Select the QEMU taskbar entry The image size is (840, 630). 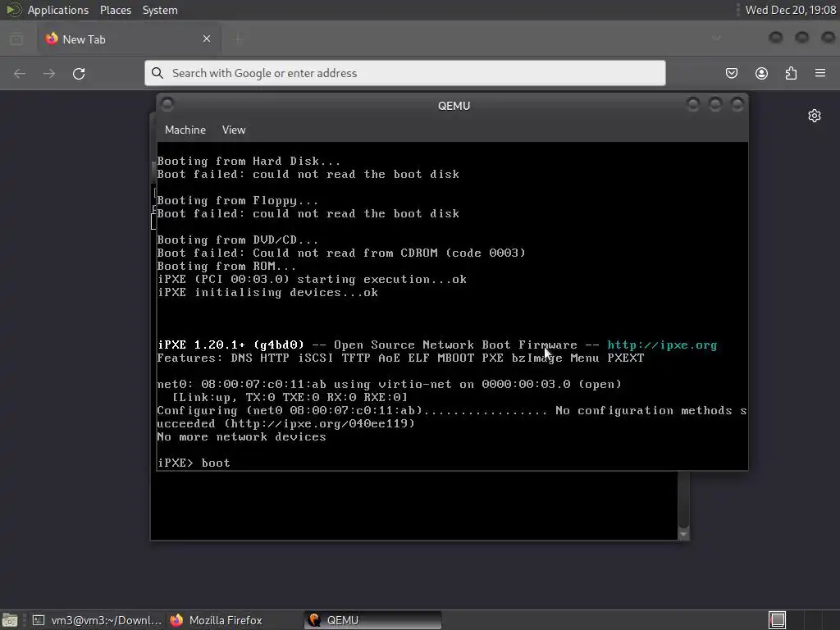[x=373, y=620]
